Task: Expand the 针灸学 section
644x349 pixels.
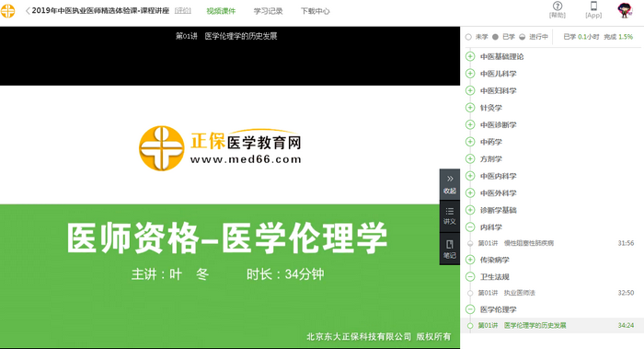Action: tap(470, 108)
